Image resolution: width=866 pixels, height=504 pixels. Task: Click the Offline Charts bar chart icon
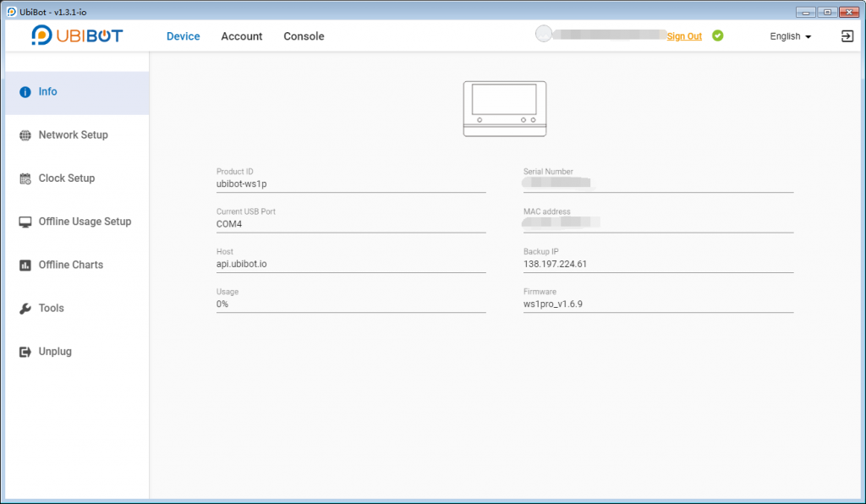point(25,265)
